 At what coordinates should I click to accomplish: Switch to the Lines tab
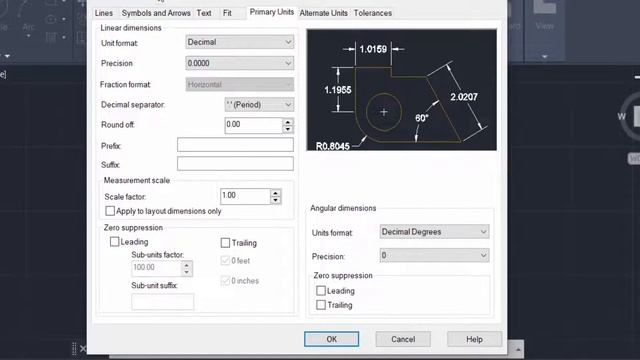click(104, 13)
